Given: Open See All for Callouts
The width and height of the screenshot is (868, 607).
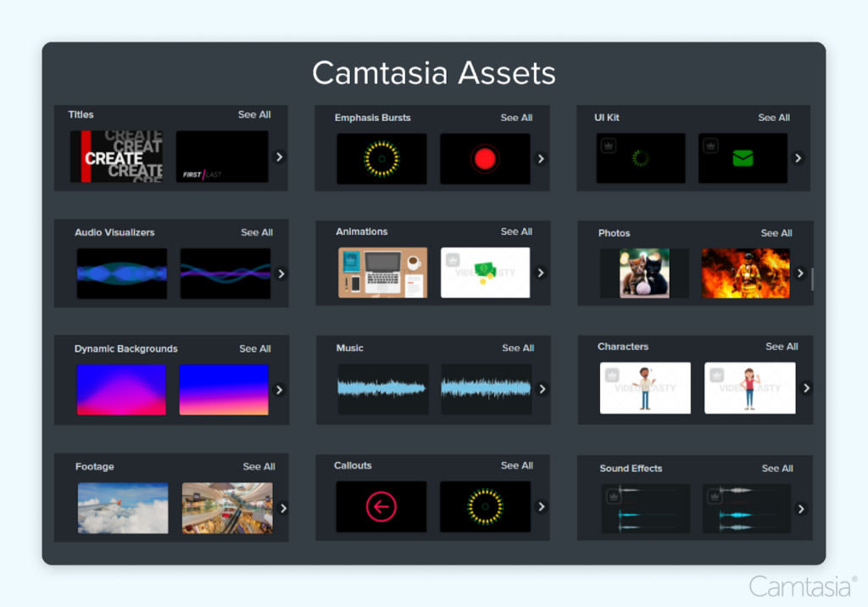Looking at the screenshot, I should coord(517,465).
